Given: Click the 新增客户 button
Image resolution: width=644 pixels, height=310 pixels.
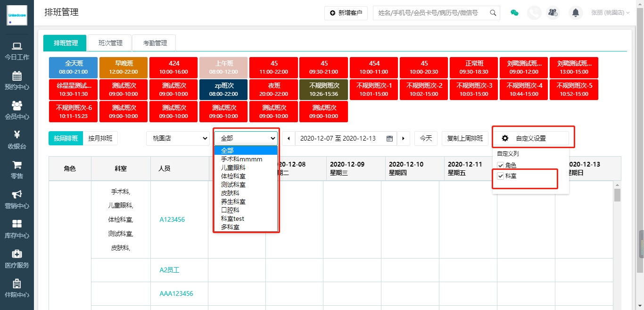Looking at the screenshot, I should (346, 13).
